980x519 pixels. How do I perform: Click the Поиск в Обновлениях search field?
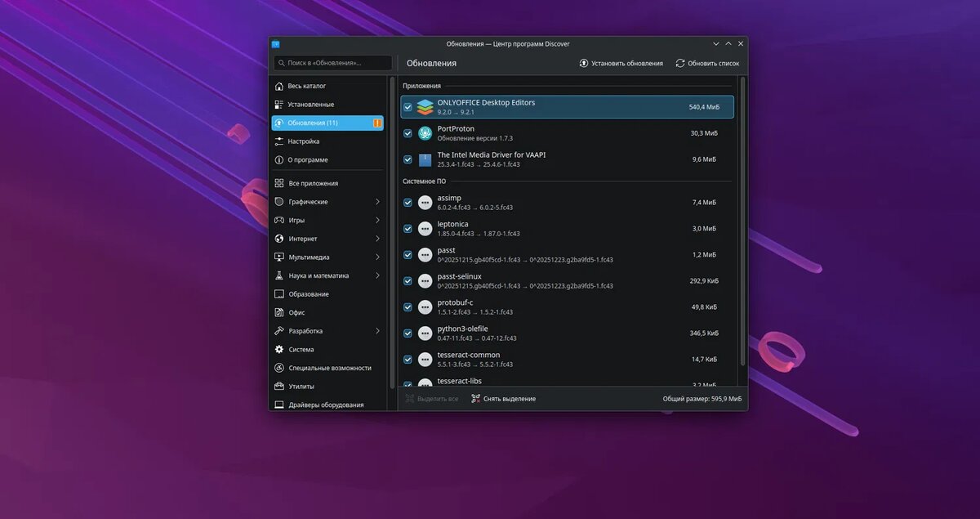(333, 62)
